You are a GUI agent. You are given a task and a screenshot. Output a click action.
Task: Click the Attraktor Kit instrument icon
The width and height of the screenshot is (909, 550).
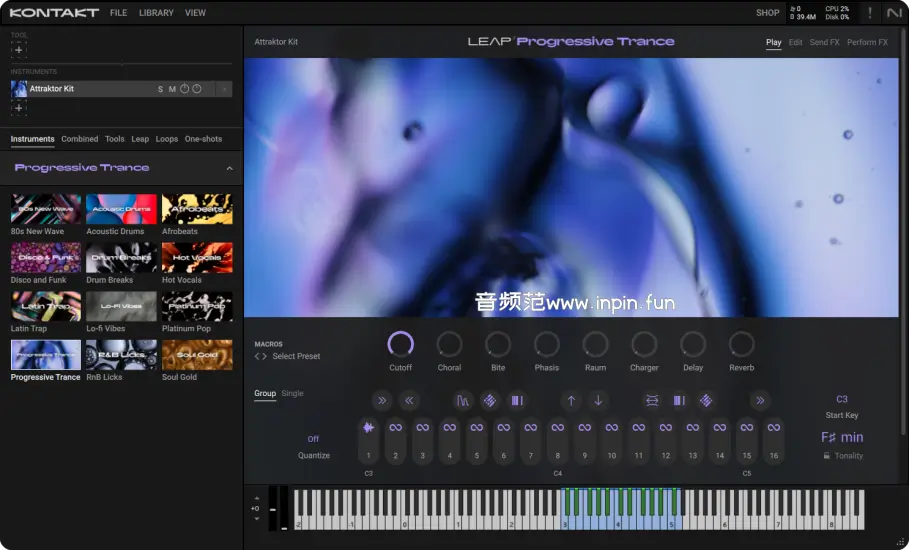(19, 89)
